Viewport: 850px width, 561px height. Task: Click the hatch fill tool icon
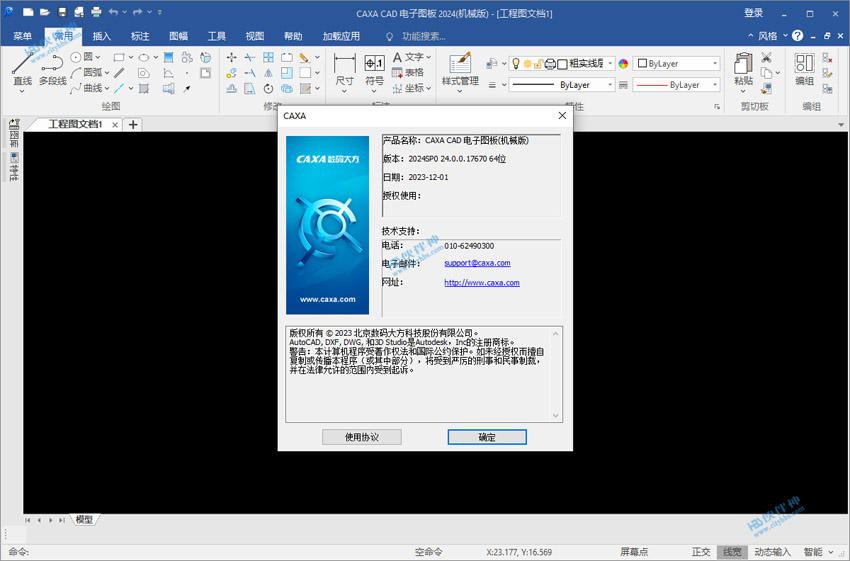(169, 57)
